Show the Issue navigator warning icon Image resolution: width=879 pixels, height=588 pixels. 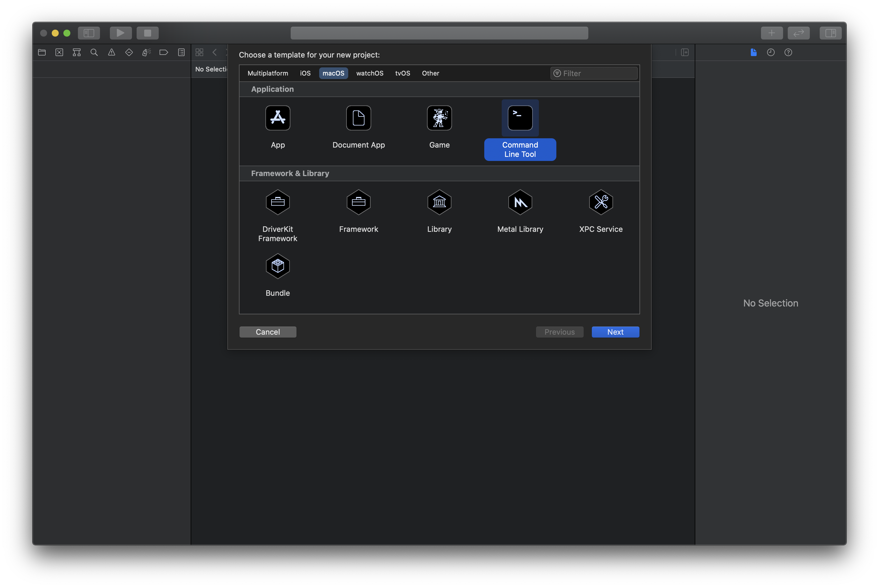pyautogui.click(x=111, y=53)
